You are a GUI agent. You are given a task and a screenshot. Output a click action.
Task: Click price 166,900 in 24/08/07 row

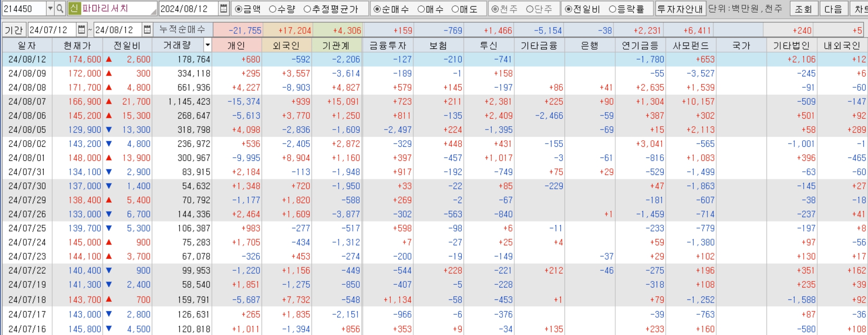point(85,101)
